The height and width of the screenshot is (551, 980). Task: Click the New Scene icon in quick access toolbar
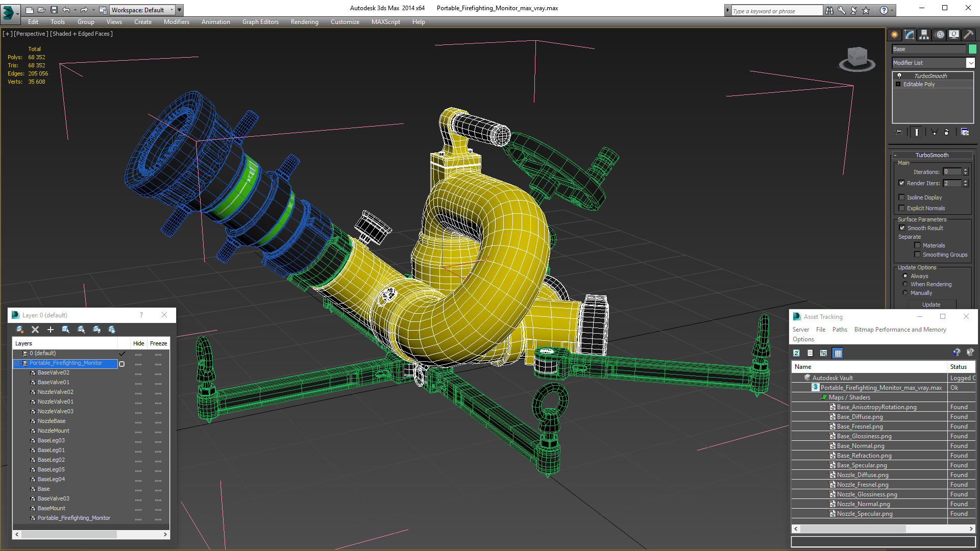point(30,10)
